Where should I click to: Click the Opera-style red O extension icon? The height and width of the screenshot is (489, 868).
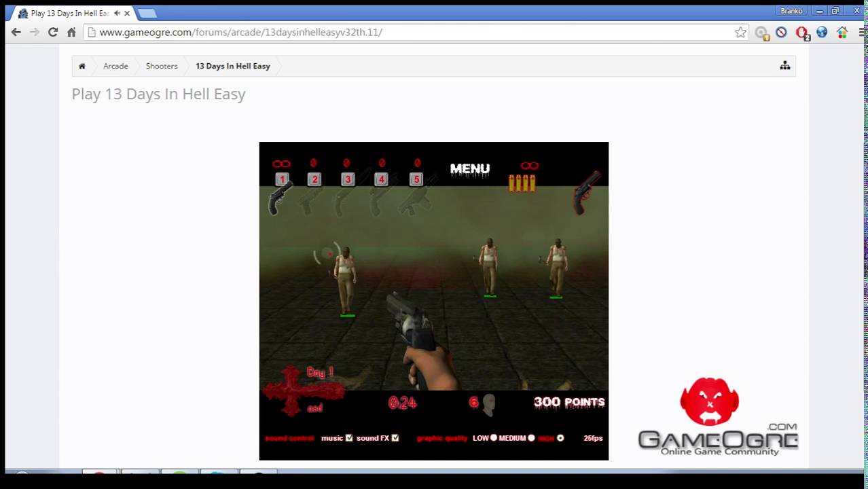click(x=802, y=33)
